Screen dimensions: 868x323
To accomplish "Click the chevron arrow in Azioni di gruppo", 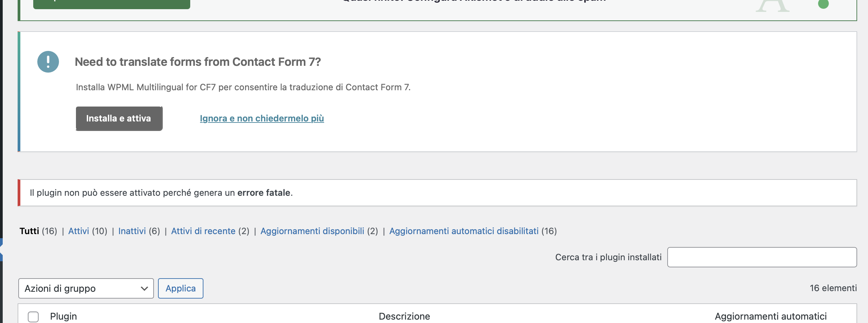I will click(144, 289).
